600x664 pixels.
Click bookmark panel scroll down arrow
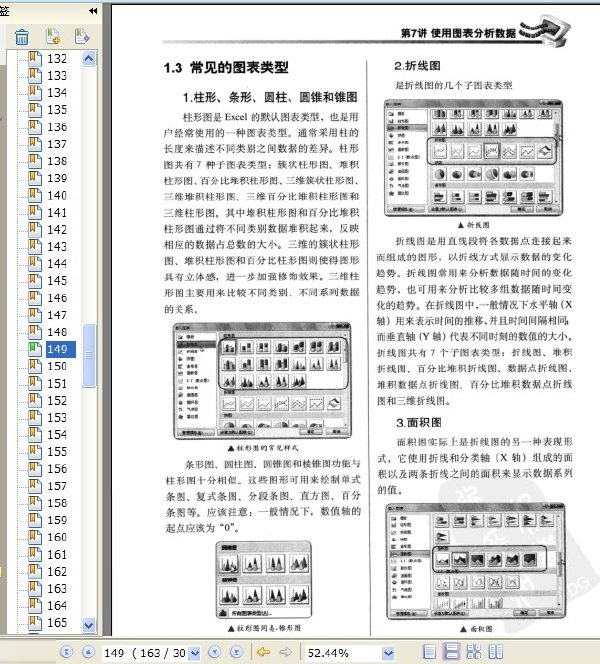pos(89,625)
